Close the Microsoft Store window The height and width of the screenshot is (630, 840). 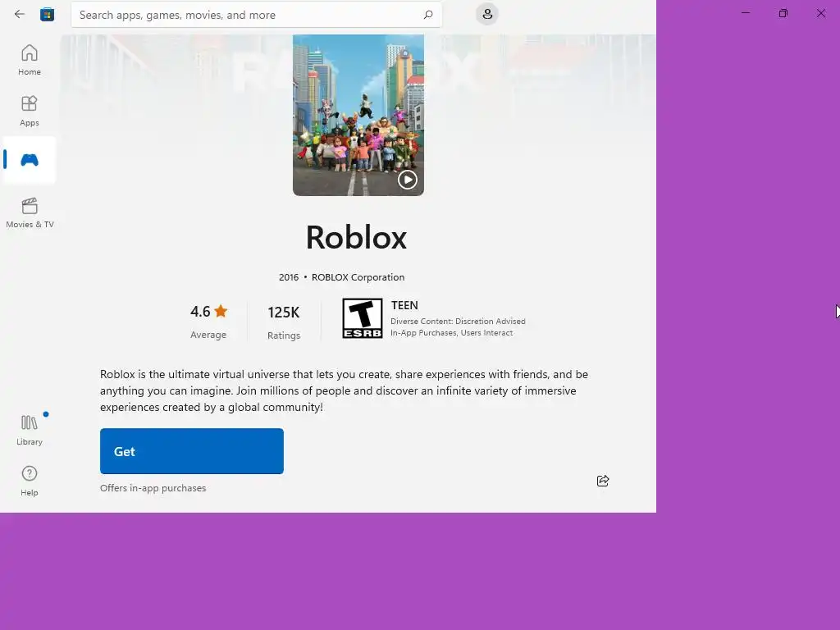click(x=820, y=13)
